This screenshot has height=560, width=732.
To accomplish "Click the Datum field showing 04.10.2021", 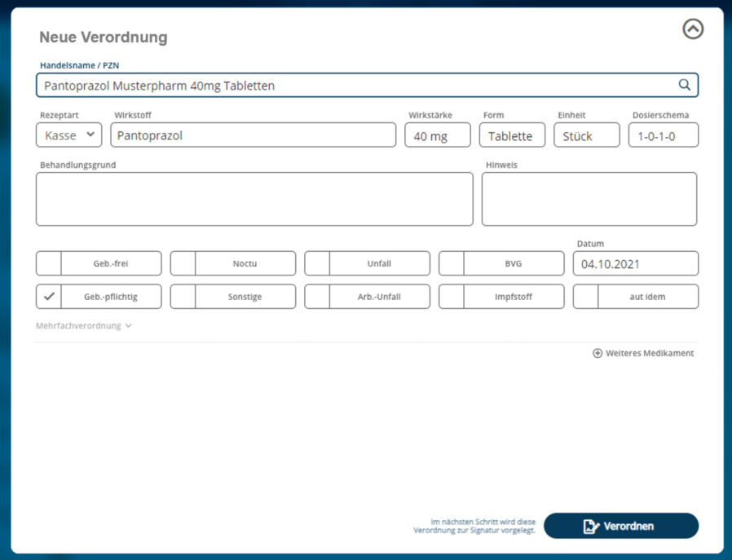I will click(x=635, y=263).
